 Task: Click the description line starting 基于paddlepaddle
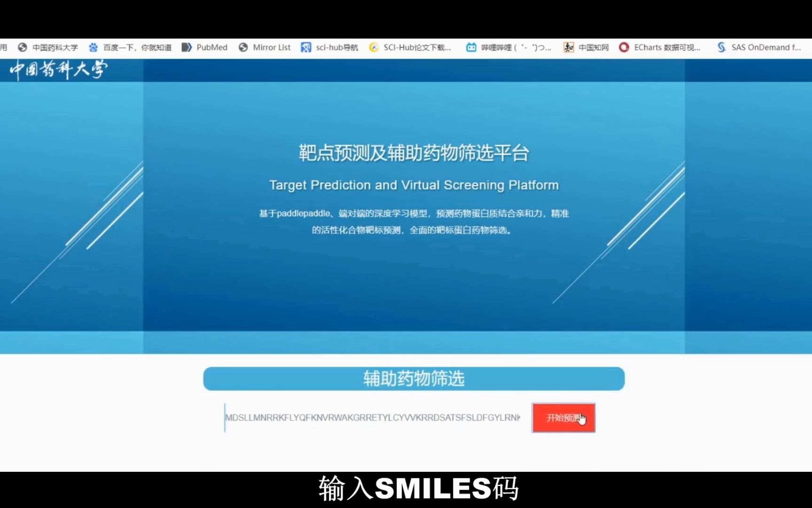[x=414, y=214]
